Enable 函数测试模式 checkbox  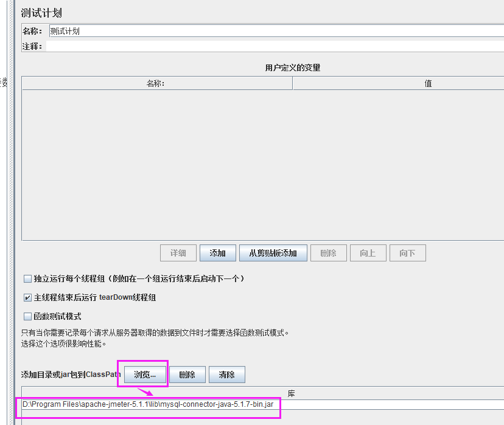[x=27, y=316]
